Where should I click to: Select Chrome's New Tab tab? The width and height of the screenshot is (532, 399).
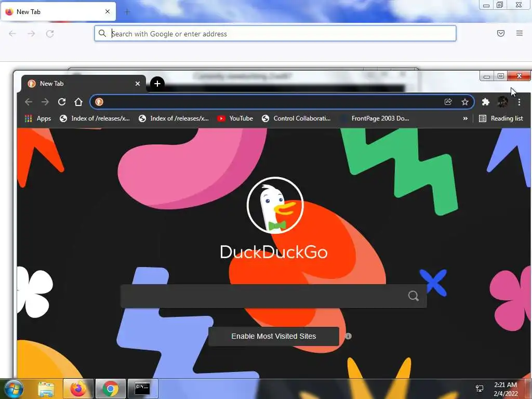click(84, 84)
